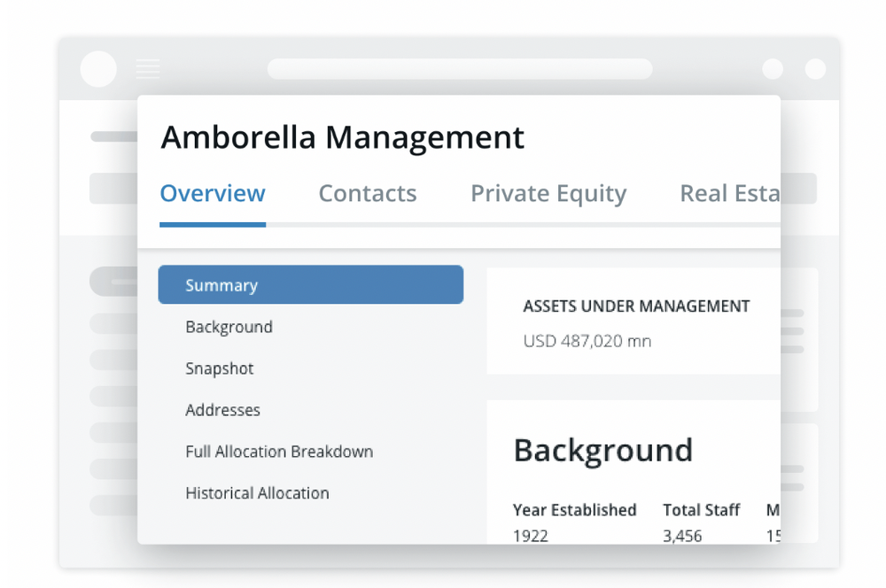Open the Private Equity tab

(x=548, y=194)
